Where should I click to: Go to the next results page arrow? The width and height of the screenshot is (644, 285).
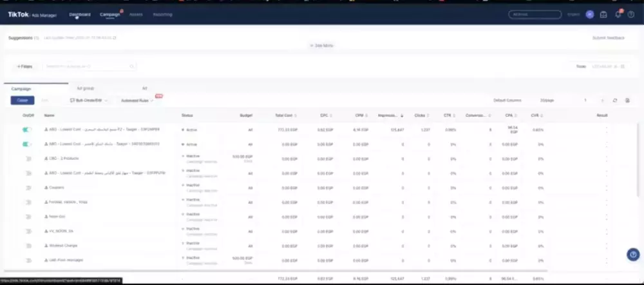point(602,101)
